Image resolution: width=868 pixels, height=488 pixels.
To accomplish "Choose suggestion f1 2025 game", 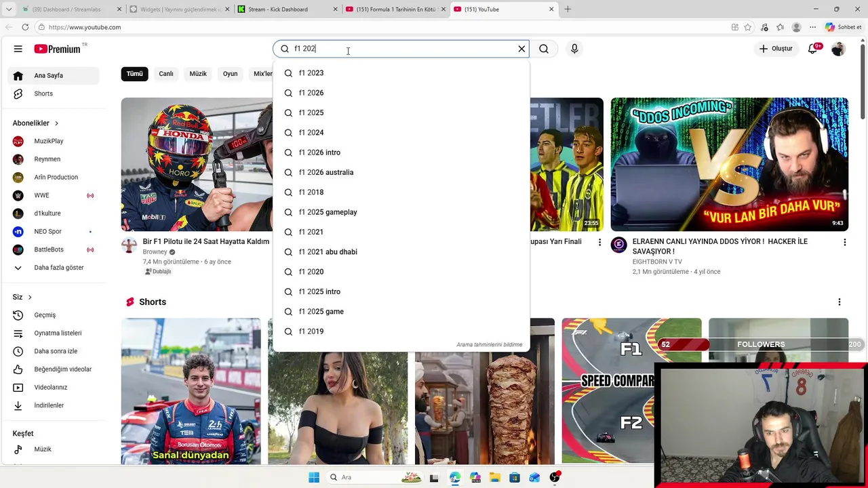I will 401,312.
